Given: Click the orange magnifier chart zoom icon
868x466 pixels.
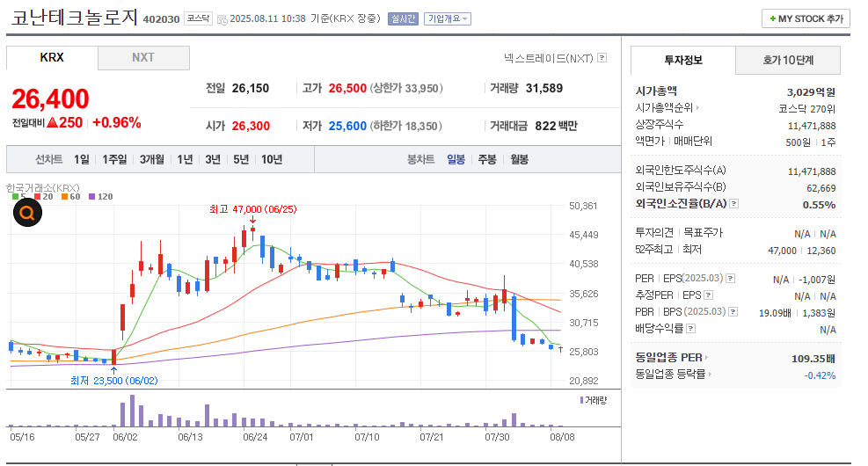Looking at the screenshot, I should point(27,213).
